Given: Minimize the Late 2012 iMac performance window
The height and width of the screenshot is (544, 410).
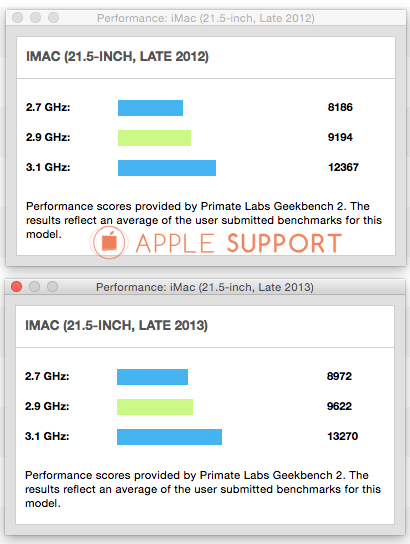Looking at the screenshot, I should pyautogui.click(x=35, y=17).
